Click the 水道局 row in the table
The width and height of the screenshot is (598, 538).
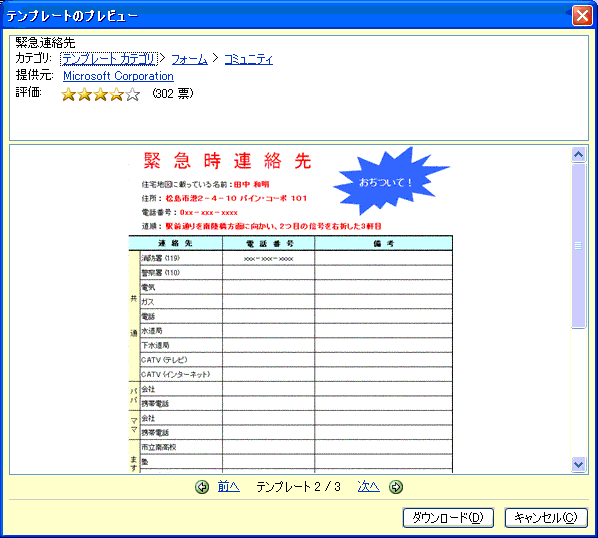coord(296,331)
